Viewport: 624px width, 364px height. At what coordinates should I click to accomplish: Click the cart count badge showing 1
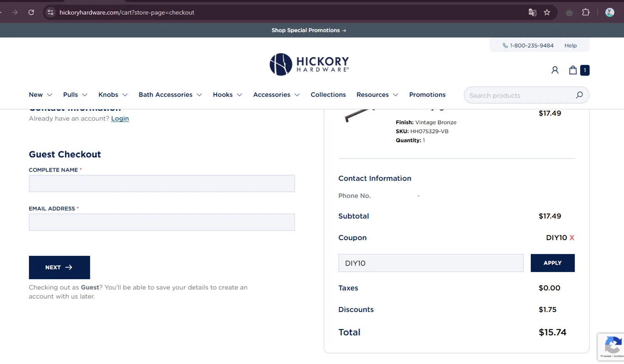[x=584, y=70]
